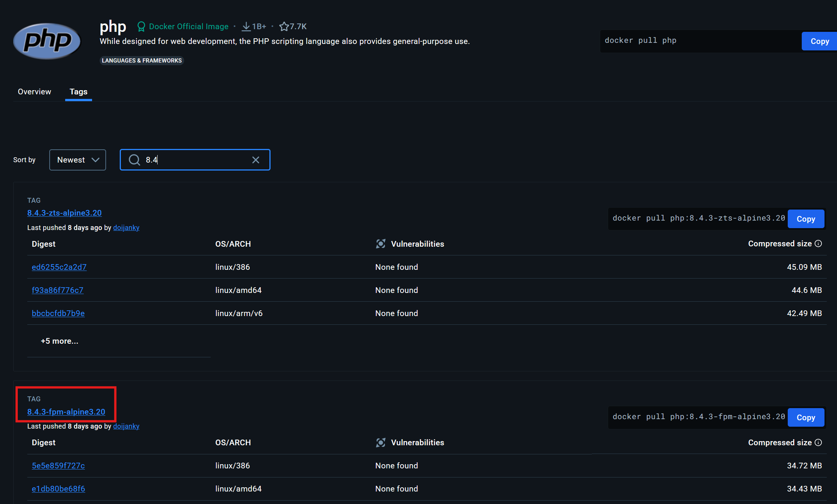Viewport: 837px width, 504px height.
Task: Visit the doijanky publisher profile link
Action: click(x=126, y=227)
